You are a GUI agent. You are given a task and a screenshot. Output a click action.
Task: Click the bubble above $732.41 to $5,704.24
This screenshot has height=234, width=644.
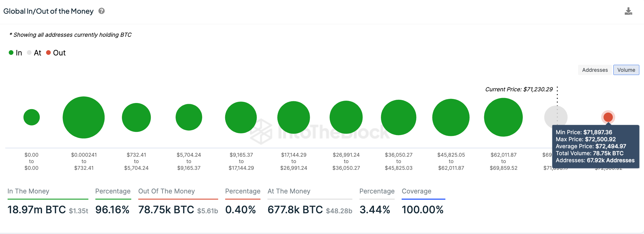pos(136,117)
